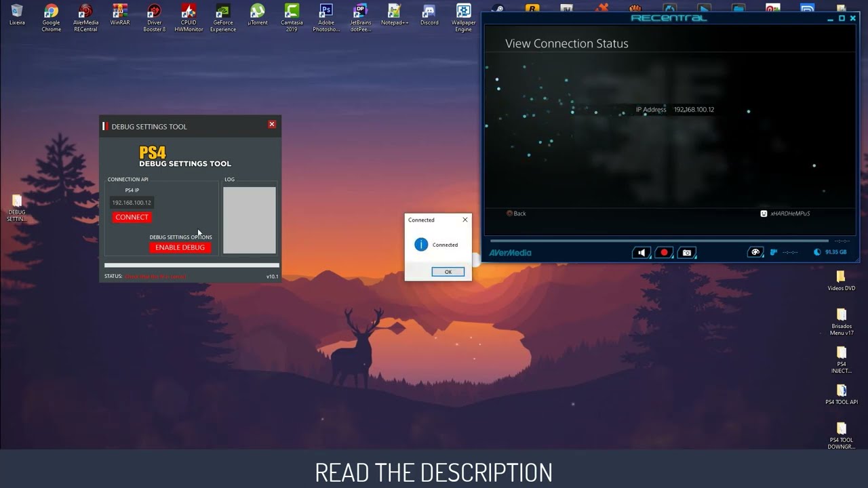Close the Debug Settings Tool window
The width and height of the screenshot is (868, 488).
(x=272, y=125)
